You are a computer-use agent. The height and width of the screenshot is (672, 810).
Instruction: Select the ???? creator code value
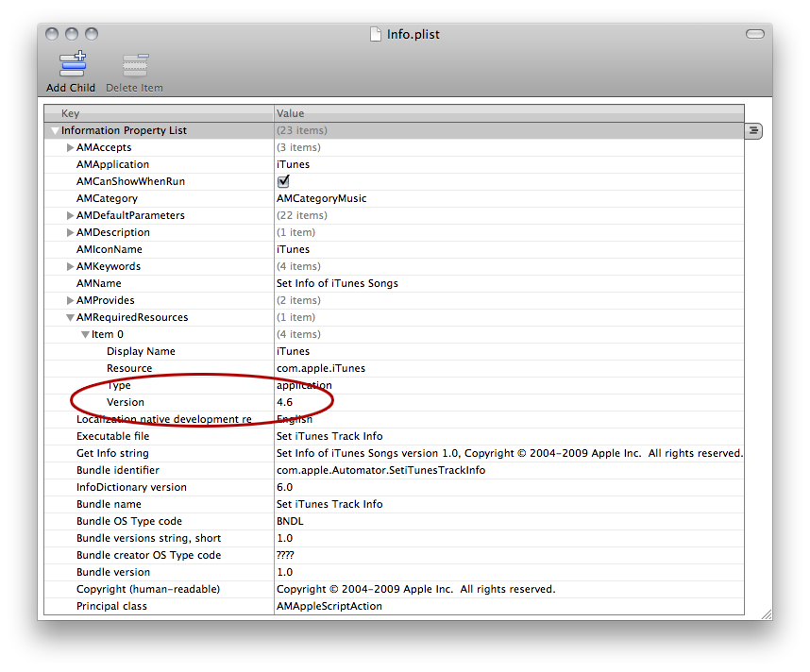(285, 555)
